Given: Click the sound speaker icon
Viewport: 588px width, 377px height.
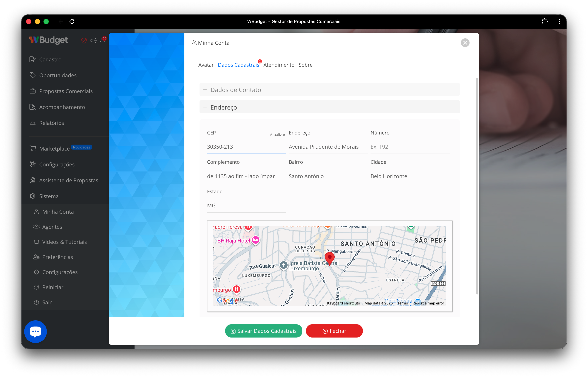Looking at the screenshot, I should coord(93,41).
